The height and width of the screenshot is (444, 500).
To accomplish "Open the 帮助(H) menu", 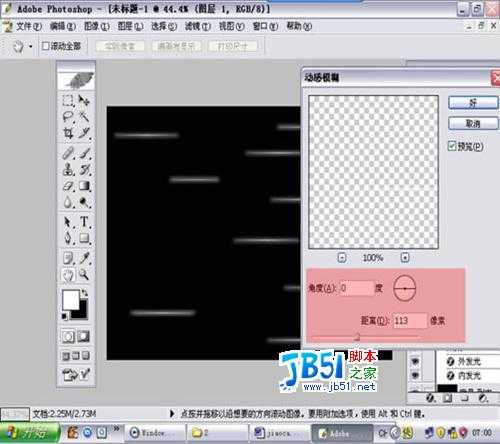I will tap(299, 26).
